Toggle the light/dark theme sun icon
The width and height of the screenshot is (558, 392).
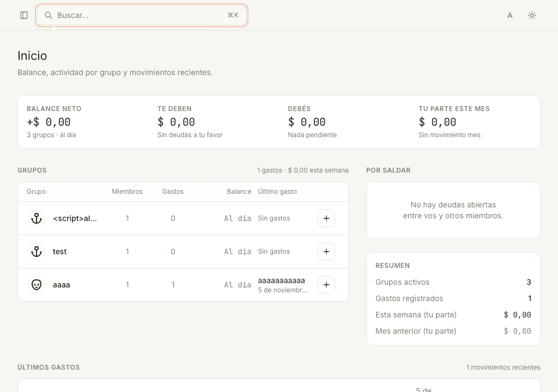click(x=532, y=15)
